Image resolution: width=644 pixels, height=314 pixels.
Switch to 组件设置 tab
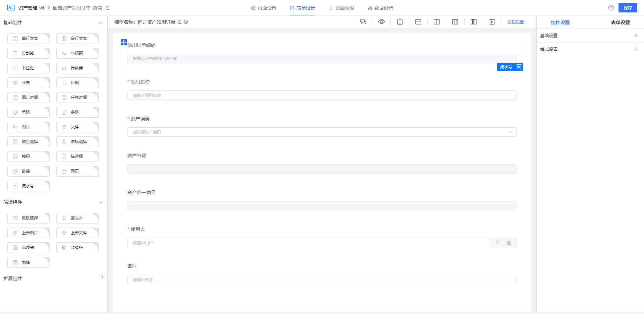[x=560, y=22]
